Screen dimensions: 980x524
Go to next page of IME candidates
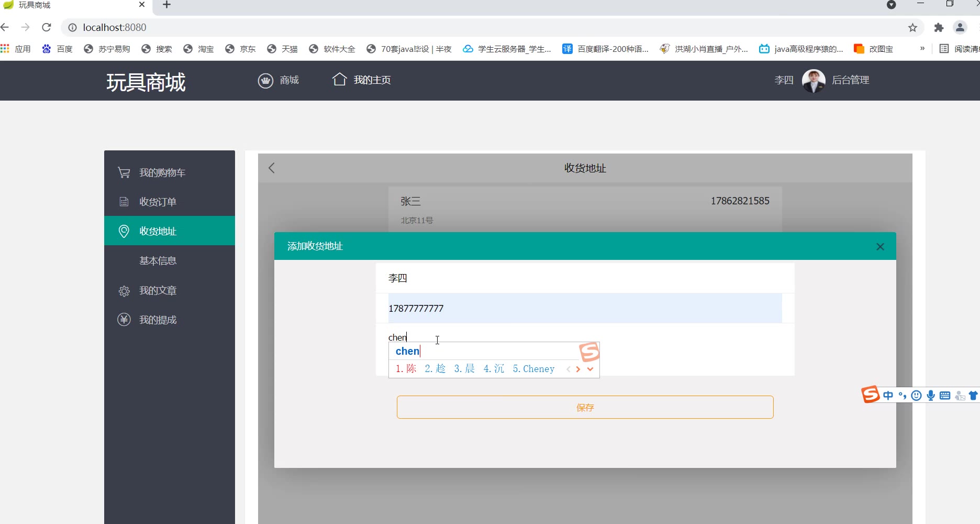(578, 369)
